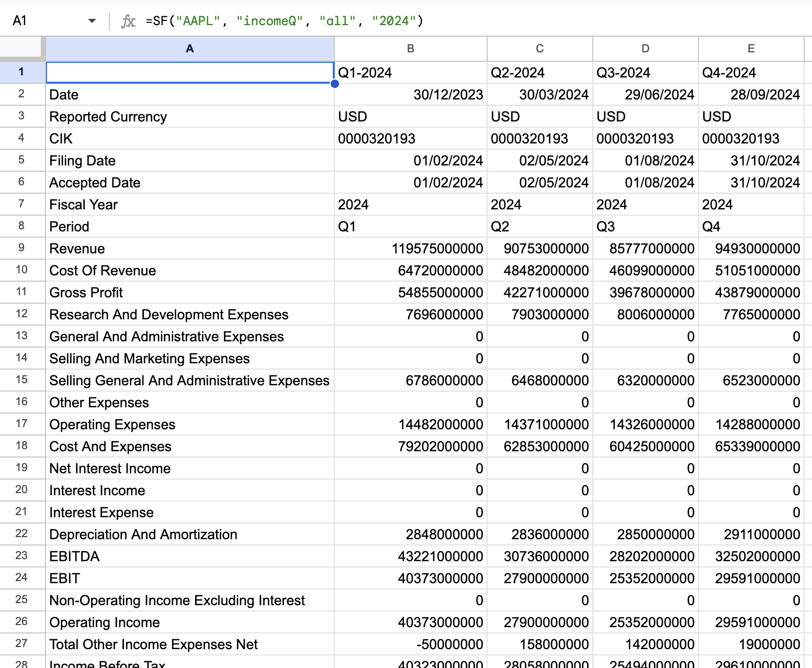Click SG&A value 6786000000
This screenshot has height=668, width=812.
(x=411, y=381)
